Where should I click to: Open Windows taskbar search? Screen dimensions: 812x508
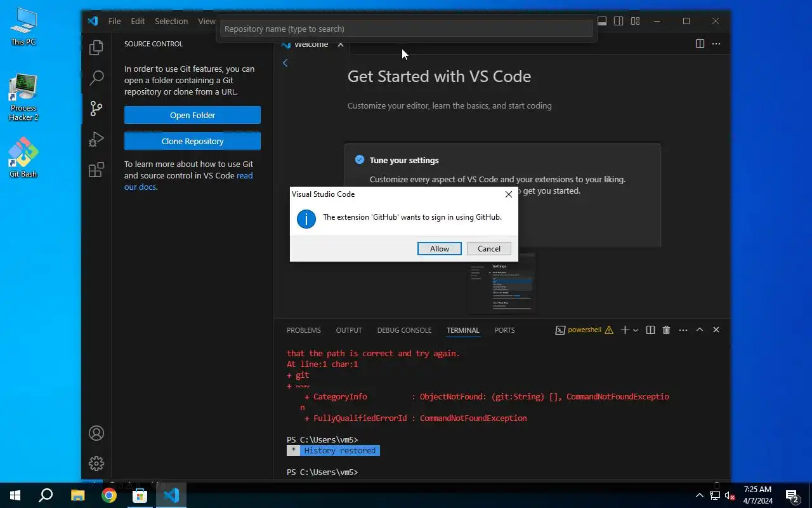pos(46,495)
